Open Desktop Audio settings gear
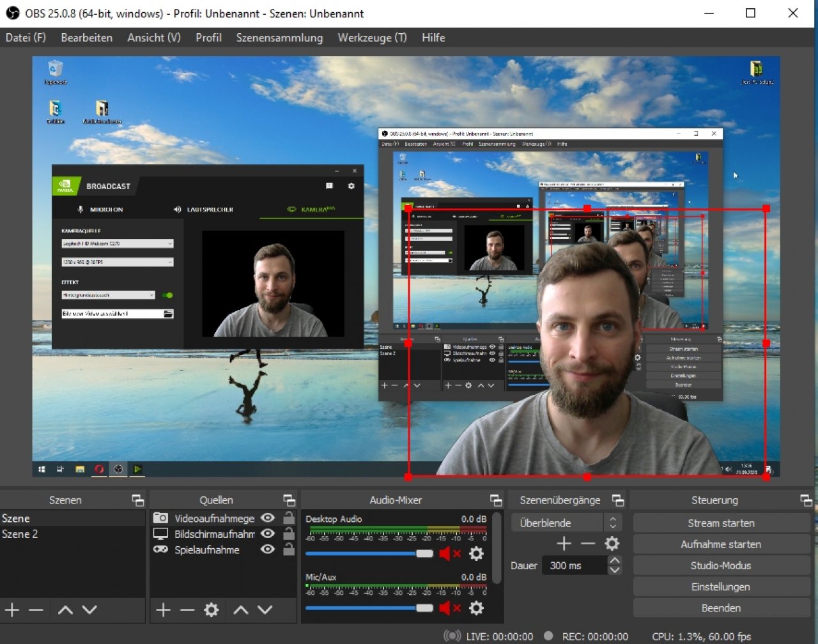This screenshot has height=644, width=818. point(476,554)
